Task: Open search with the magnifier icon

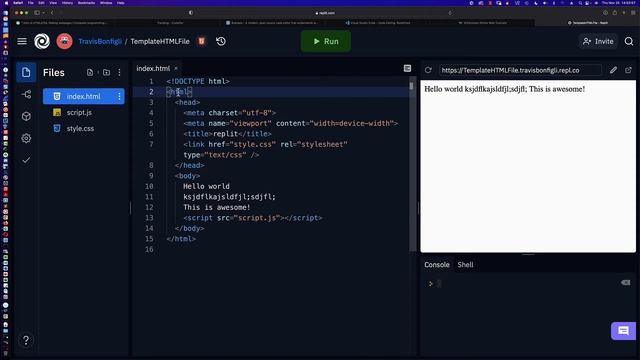Action: click(x=629, y=41)
